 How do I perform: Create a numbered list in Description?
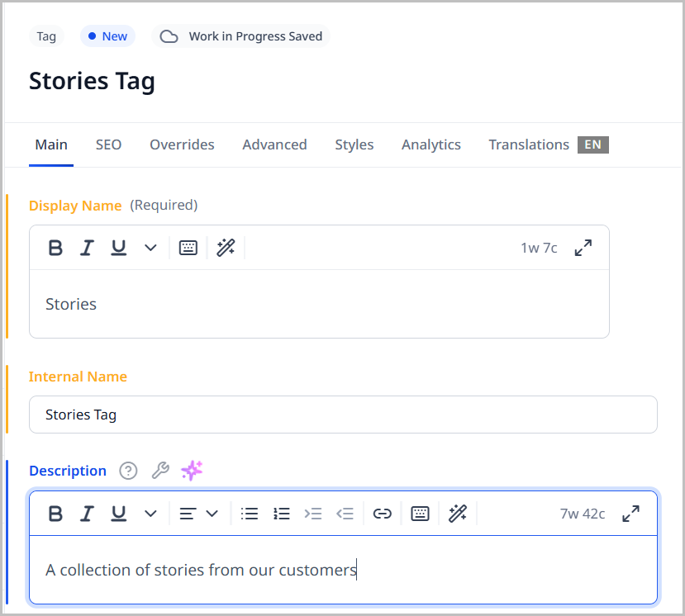[282, 514]
